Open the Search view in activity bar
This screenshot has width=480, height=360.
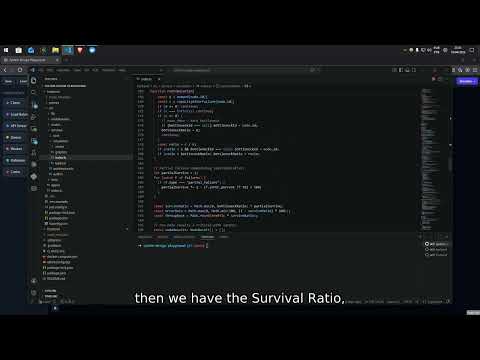[x=34, y=92]
